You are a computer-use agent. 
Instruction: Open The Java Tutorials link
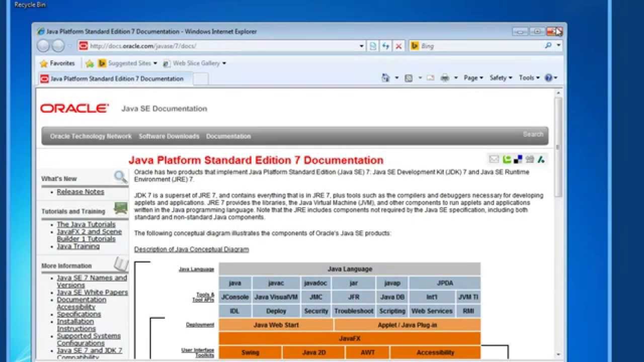click(86, 225)
